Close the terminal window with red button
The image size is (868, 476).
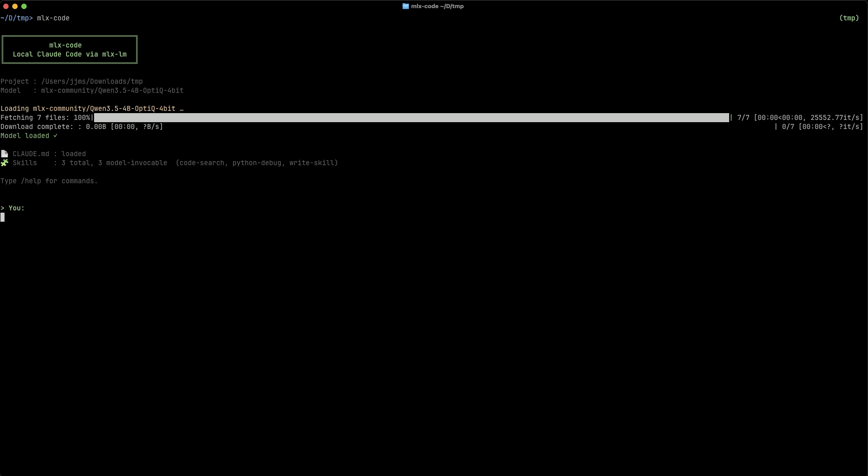[x=6, y=6]
